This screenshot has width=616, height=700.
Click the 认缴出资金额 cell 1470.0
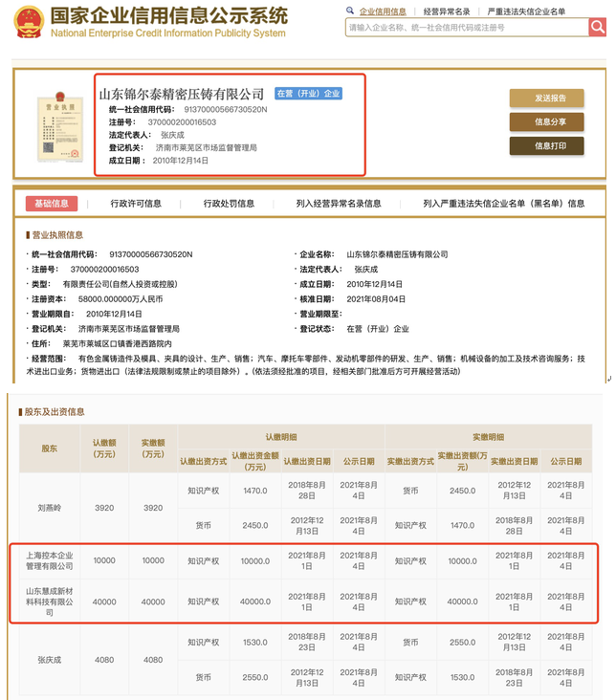tap(255, 491)
